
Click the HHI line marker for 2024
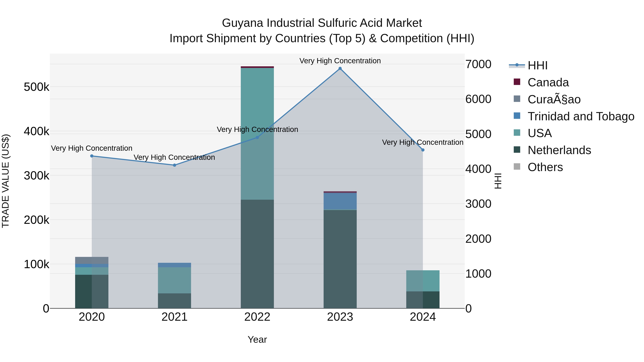[423, 150]
